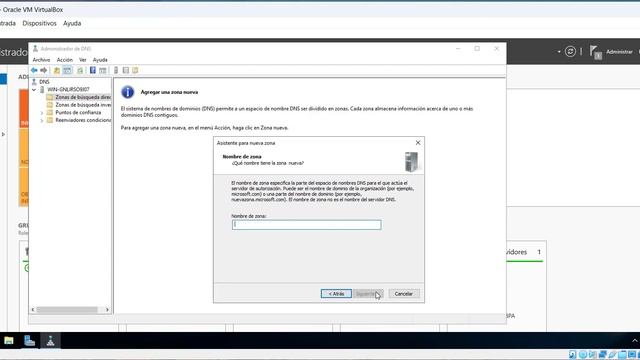Click the server icon in DNS toolbar
This screenshot has width=640, height=360.
coord(116,70)
